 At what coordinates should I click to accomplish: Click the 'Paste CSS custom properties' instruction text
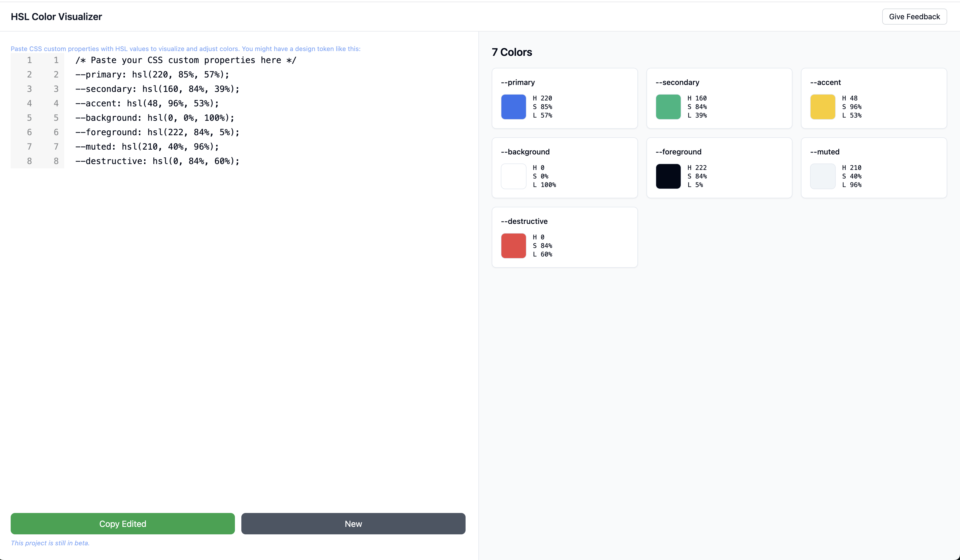[x=185, y=49]
